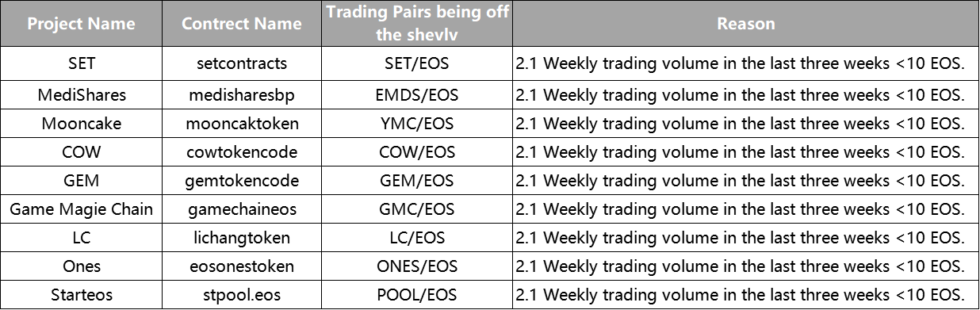Click the POOL/EOS trading pair cell
980x310 pixels.
point(416,294)
